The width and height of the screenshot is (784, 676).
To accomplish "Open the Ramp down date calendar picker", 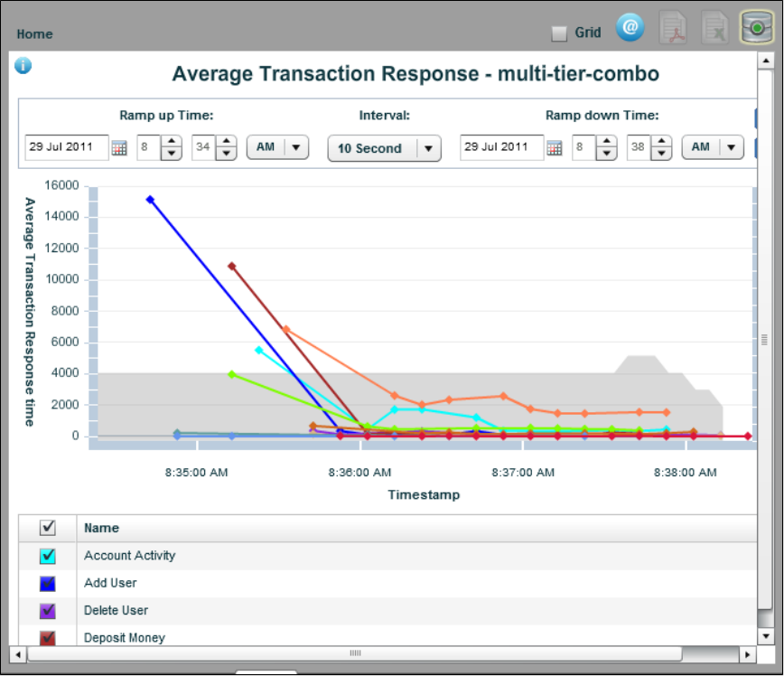I will (555, 148).
